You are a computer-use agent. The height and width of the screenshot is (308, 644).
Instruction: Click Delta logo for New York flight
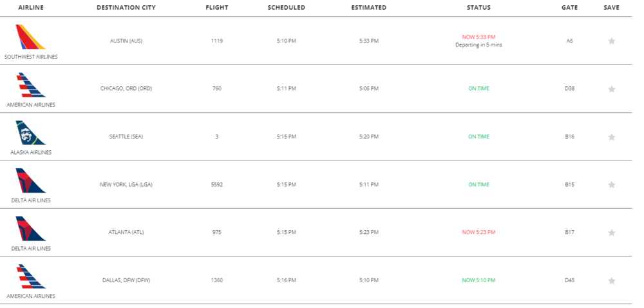click(x=31, y=181)
